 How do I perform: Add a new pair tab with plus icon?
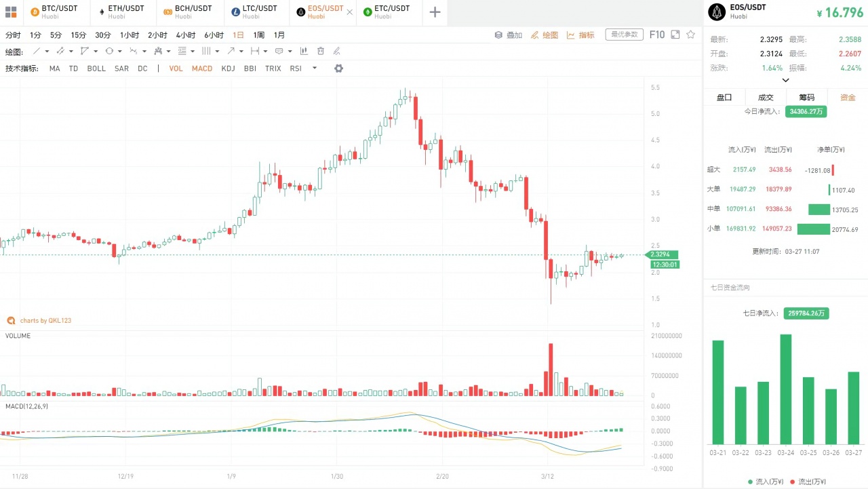click(435, 12)
